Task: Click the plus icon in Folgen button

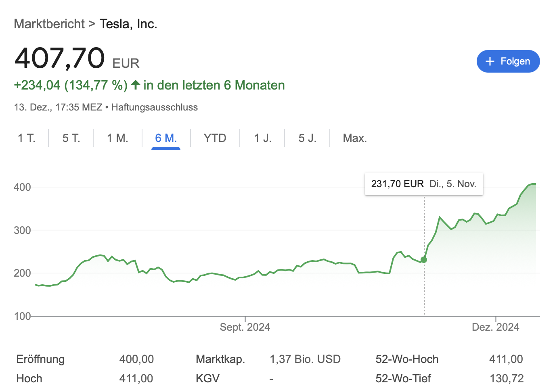Action: click(x=490, y=61)
